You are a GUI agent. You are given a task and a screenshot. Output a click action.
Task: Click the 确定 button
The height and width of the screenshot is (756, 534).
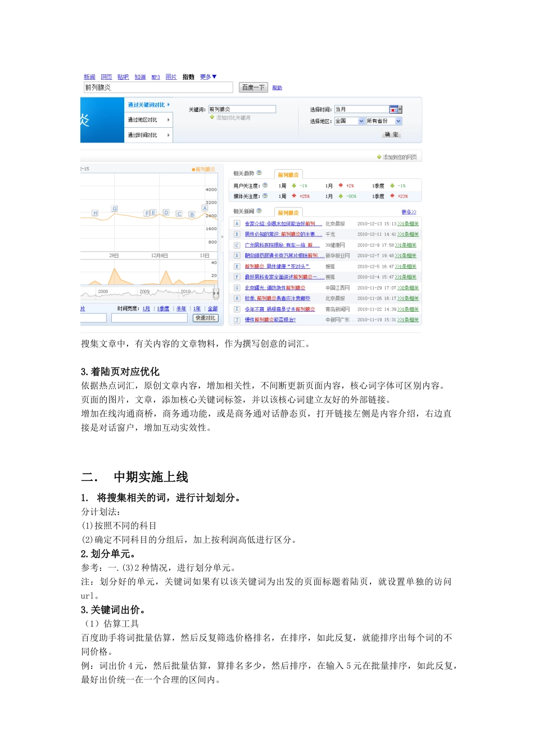pyautogui.click(x=392, y=134)
